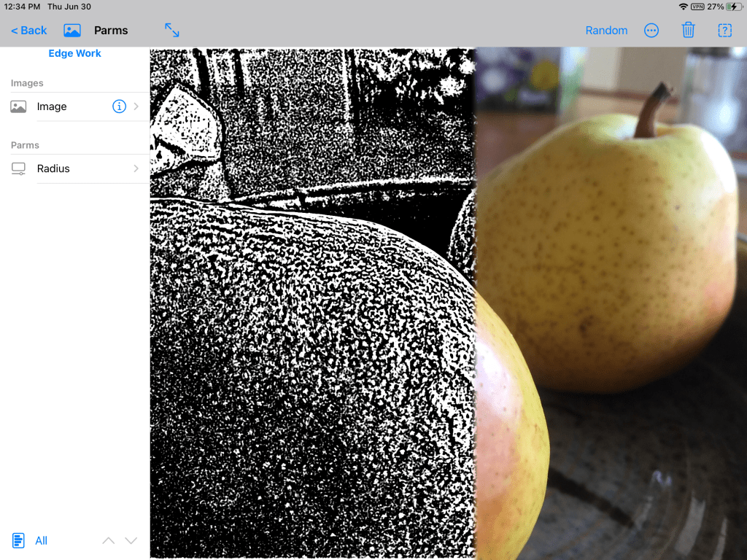The width and height of the screenshot is (747, 560).
Task: Tap the fullscreen expand arrows icon
Action: tap(171, 30)
